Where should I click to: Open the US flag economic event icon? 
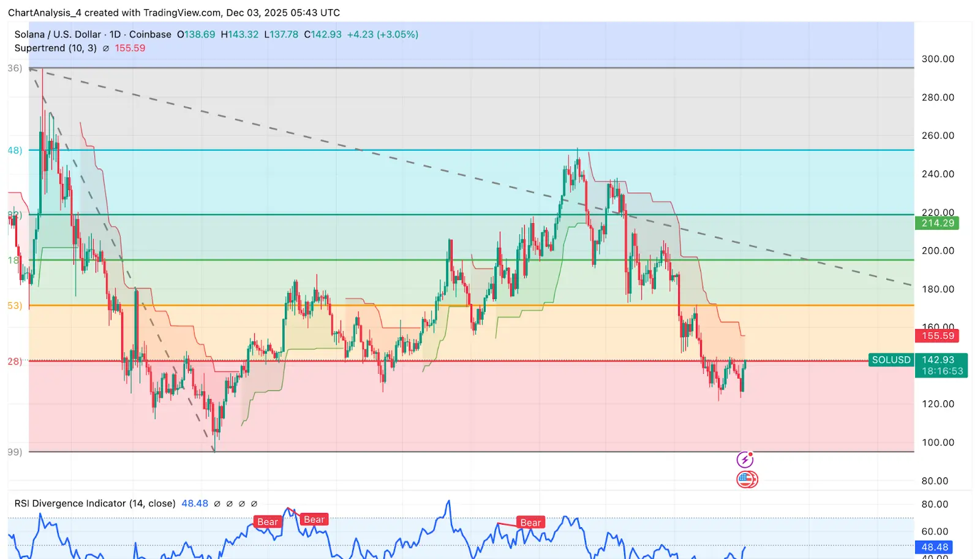coord(747,479)
